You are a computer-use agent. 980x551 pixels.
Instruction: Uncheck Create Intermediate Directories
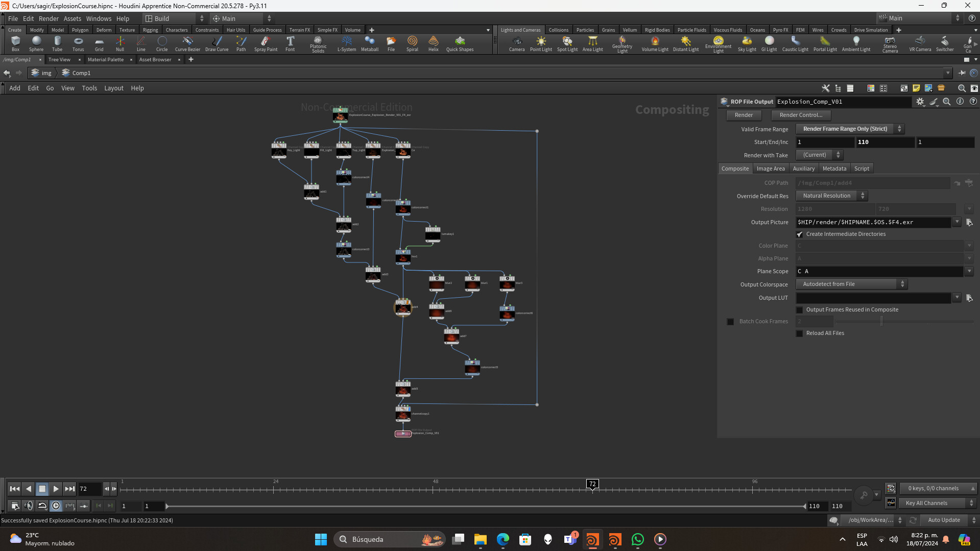(x=800, y=234)
